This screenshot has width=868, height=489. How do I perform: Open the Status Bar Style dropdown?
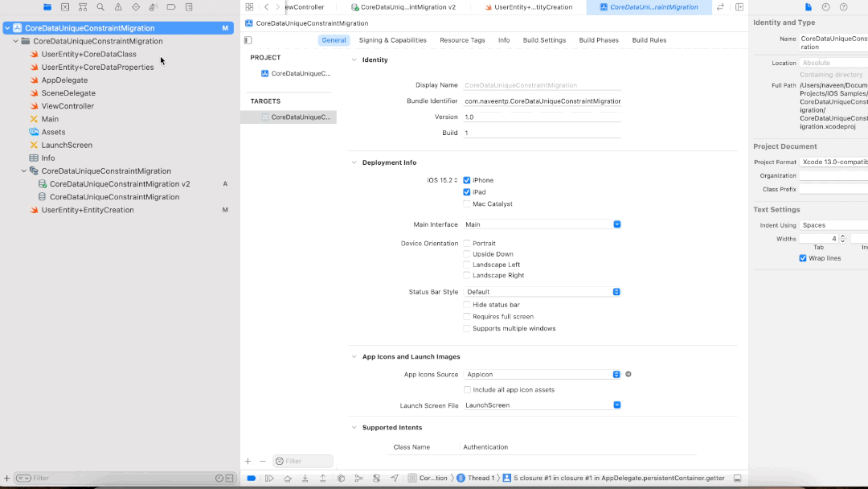[x=616, y=292]
